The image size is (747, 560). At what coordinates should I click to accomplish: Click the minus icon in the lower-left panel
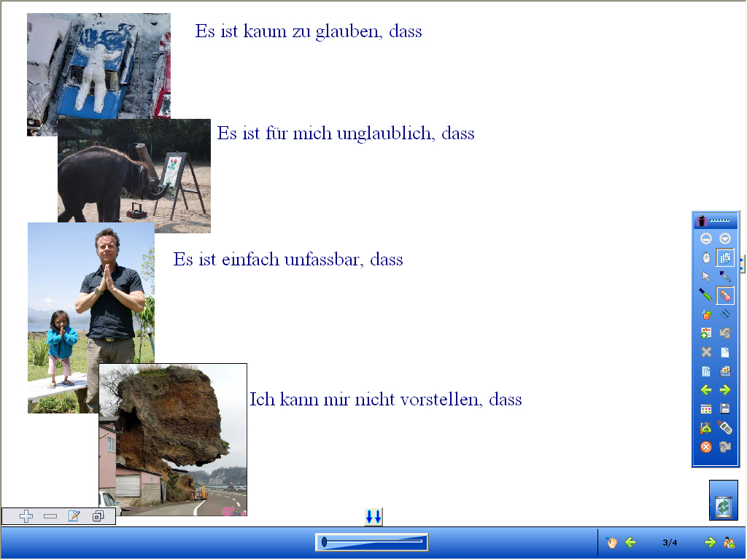[50, 516]
